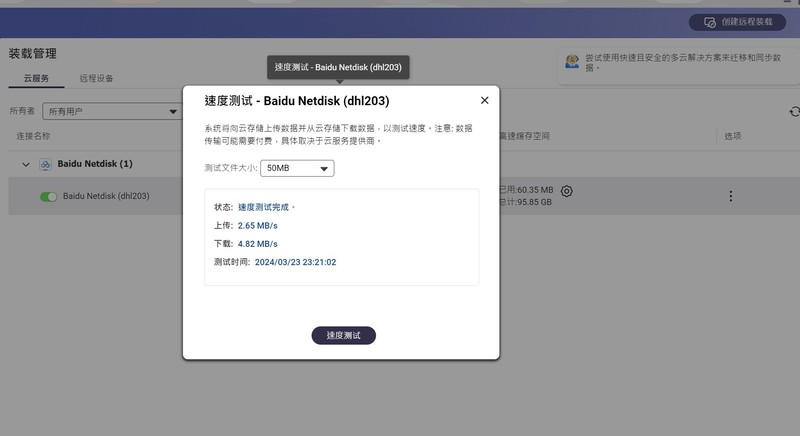Viewport: 800px width, 436px height.
Task: Click the Baidu Netdisk cloud icon
Action: click(x=45, y=164)
